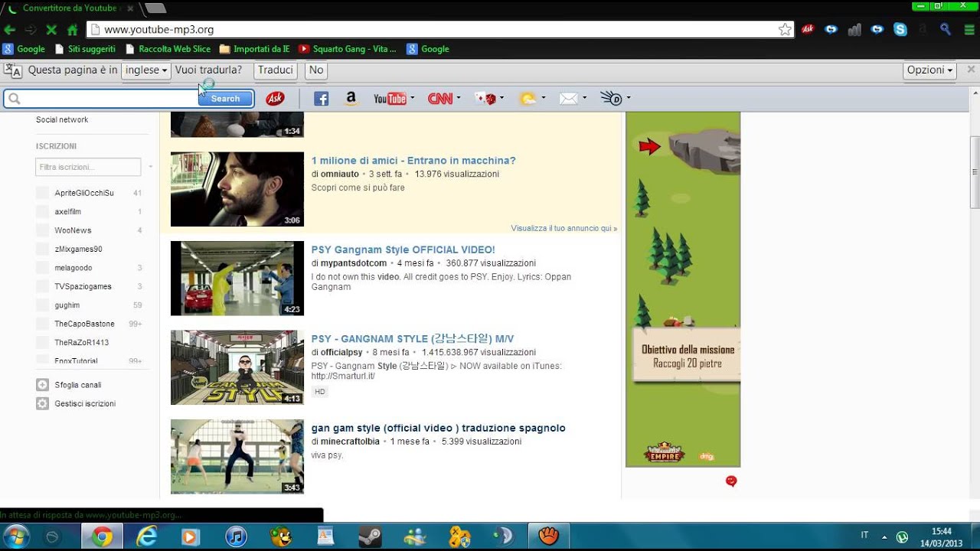Open the Raccolta Web Slice bookmark
The image size is (980, 551).
pyautogui.click(x=168, y=49)
